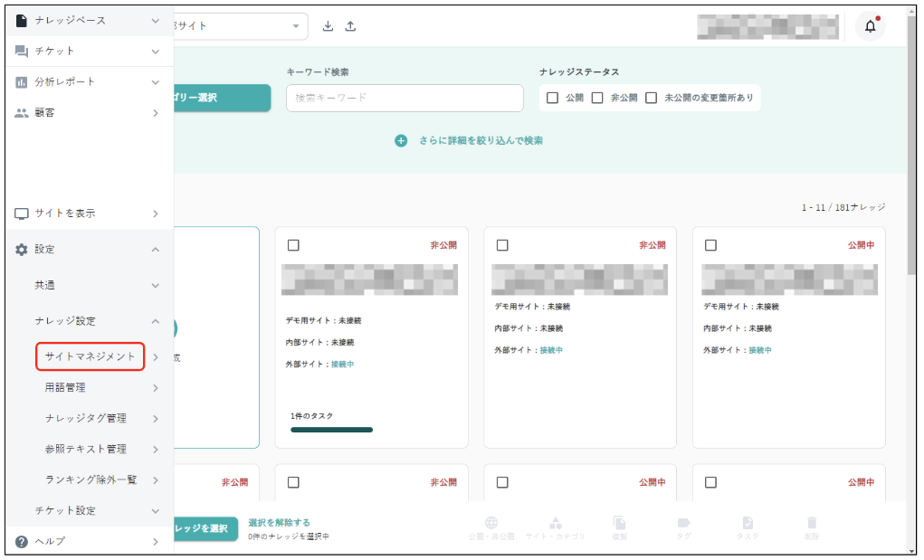Enable 未公開の変更箇所あり checkbox

651,98
